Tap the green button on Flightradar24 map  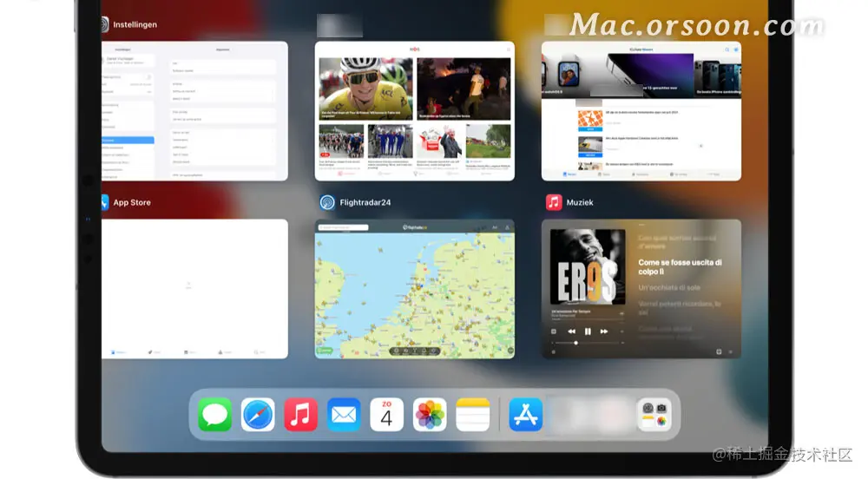tap(325, 350)
